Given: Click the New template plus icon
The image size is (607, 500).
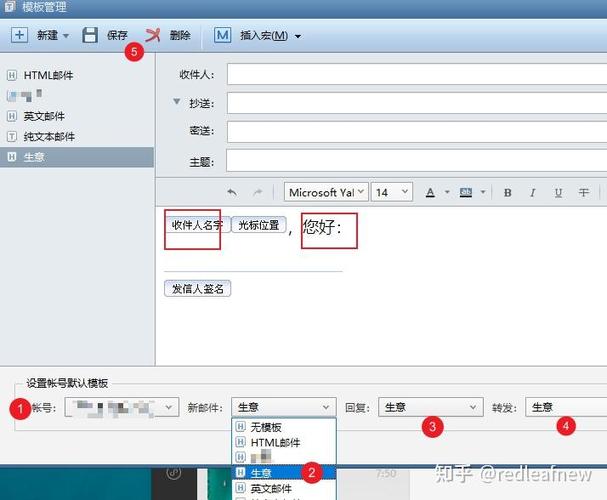Looking at the screenshot, I should [19, 35].
